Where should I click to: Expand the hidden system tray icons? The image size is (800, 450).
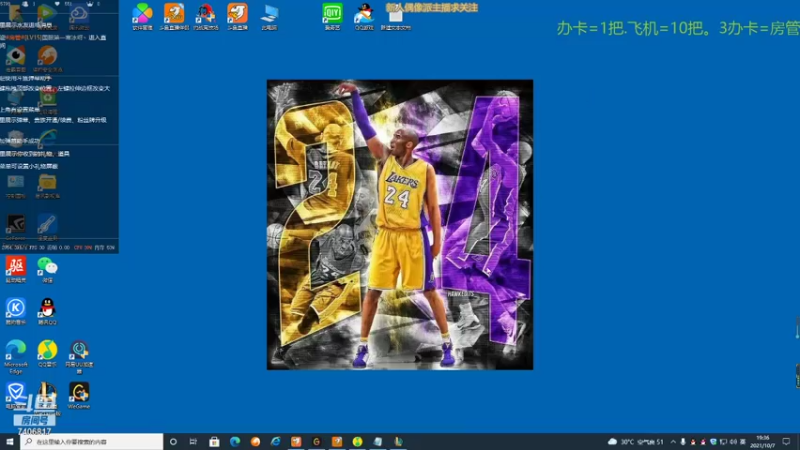(x=673, y=442)
